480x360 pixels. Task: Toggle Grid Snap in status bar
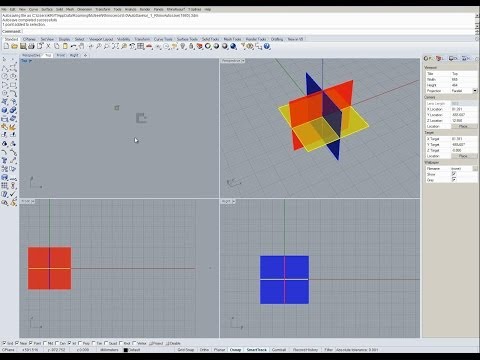click(x=186, y=350)
